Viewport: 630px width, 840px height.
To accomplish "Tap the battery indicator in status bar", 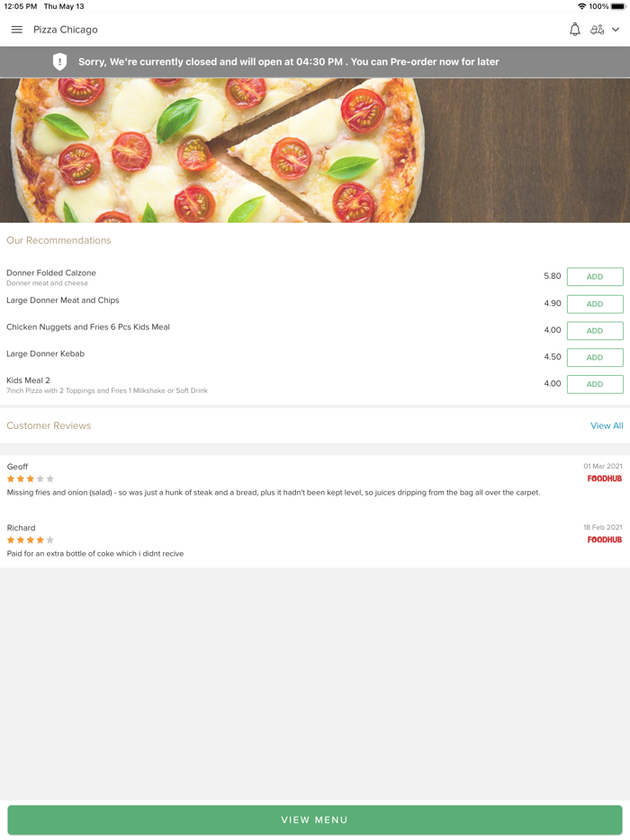I will (x=617, y=6).
